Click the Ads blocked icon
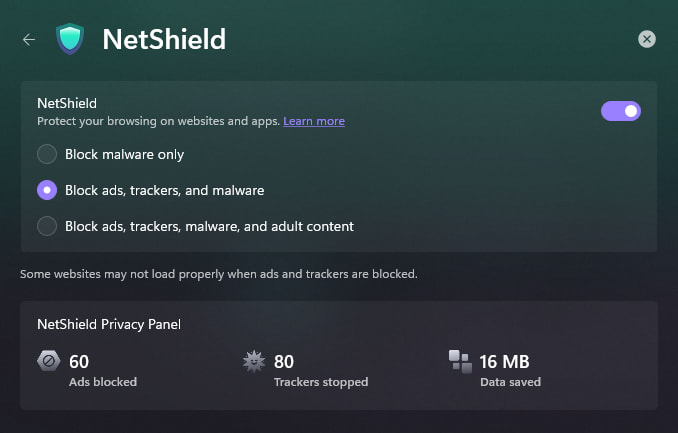 (48, 362)
